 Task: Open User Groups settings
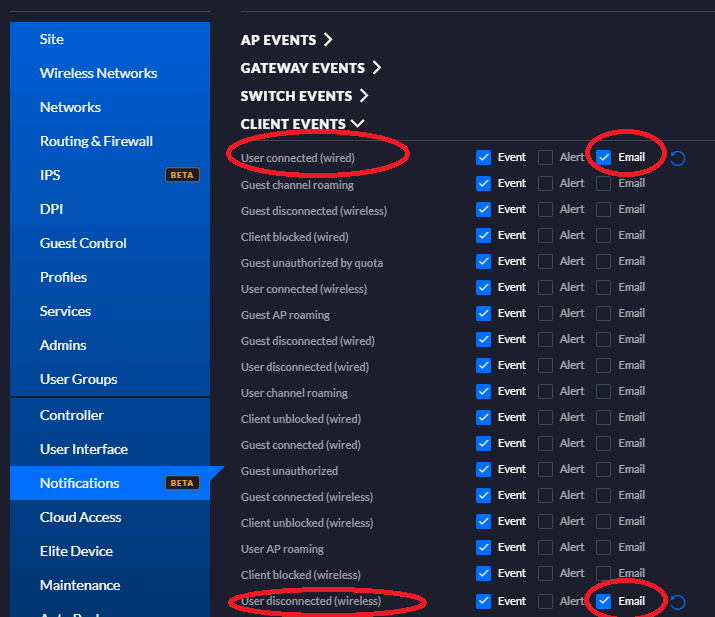point(78,379)
